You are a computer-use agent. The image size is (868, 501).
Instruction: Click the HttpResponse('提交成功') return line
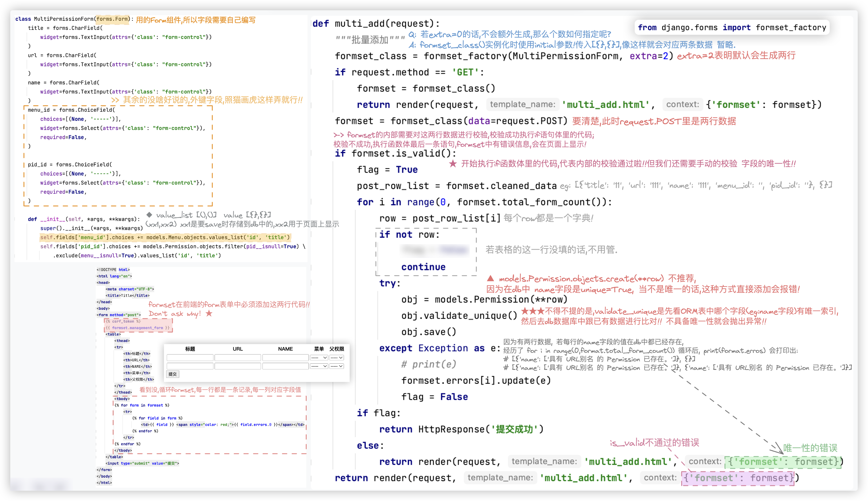click(x=461, y=429)
